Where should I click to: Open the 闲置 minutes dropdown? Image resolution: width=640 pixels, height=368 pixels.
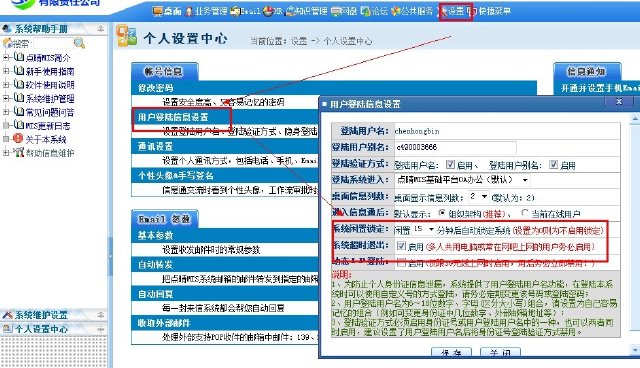tap(424, 230)
